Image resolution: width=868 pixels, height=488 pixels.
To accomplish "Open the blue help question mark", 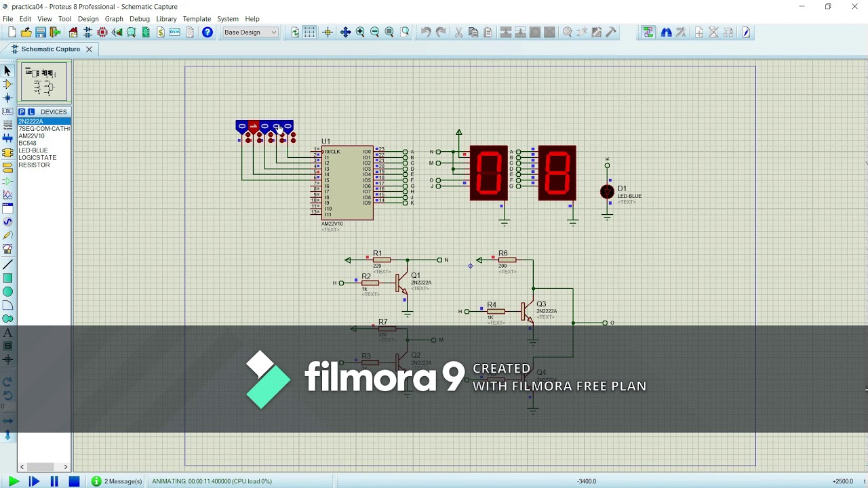I will point(208,33).
